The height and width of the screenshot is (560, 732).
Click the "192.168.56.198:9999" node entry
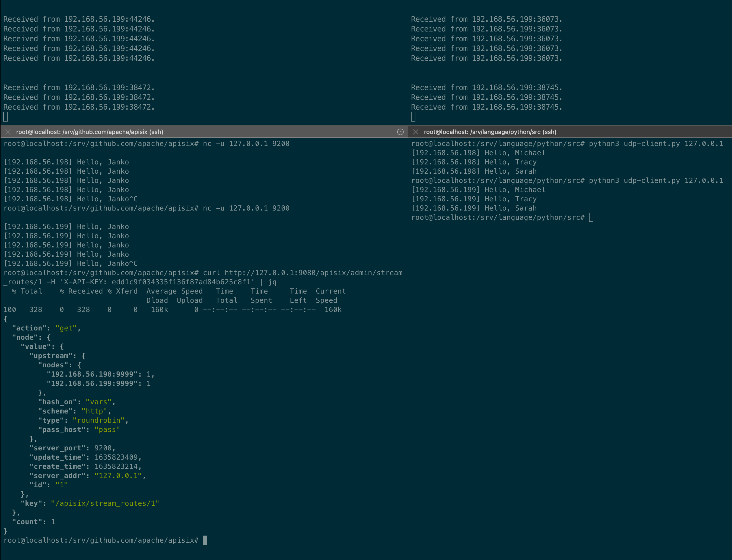click(92, 374)
